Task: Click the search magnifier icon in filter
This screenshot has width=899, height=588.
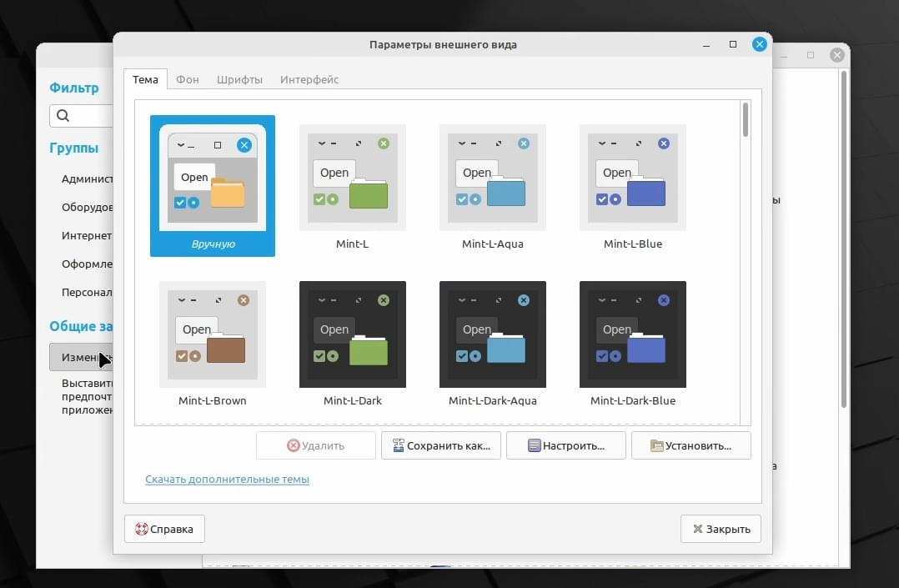Action: coord(63,116)
